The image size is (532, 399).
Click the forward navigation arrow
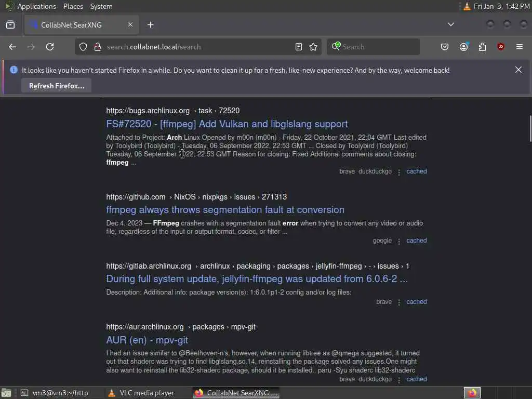pyautogui.click(x=31, y=47)
